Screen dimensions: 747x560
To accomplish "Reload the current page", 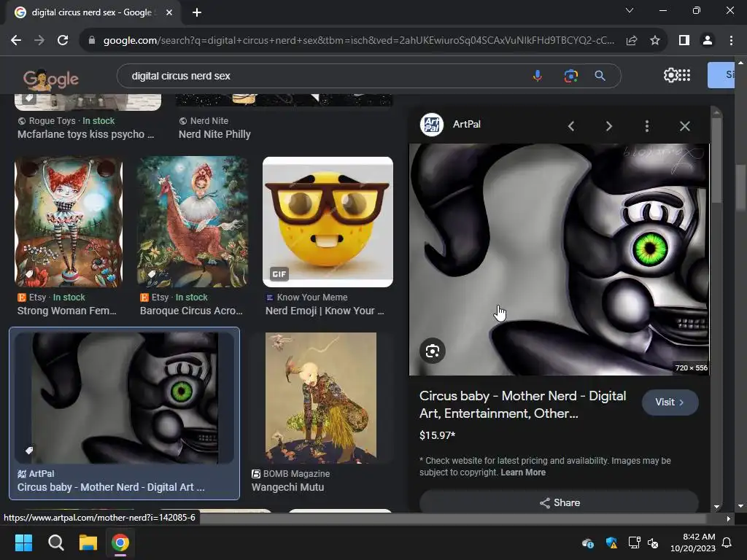I will [x=63, y=41].
